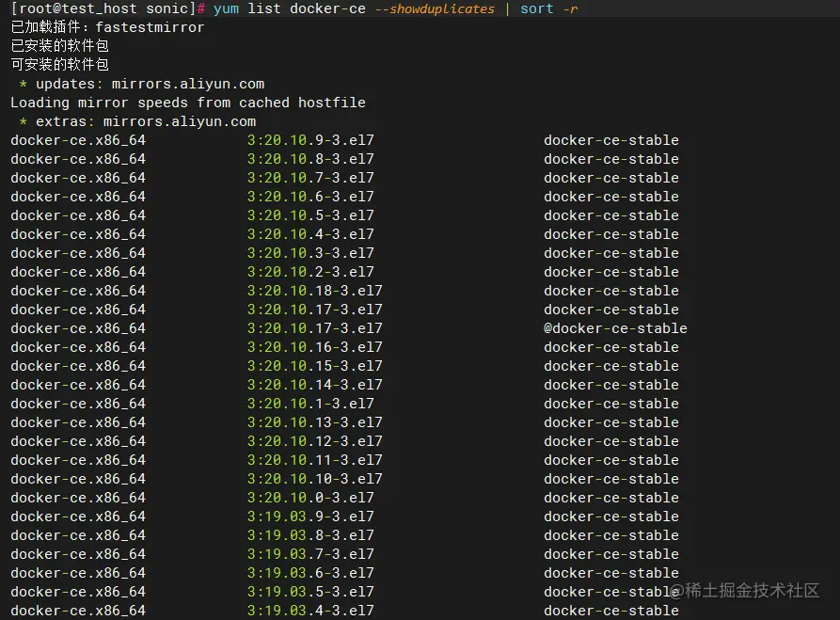This screenshot has height=620, width=840.
Task: Click version "3:20.10.3-3.el7"
Action: (310, 253)
